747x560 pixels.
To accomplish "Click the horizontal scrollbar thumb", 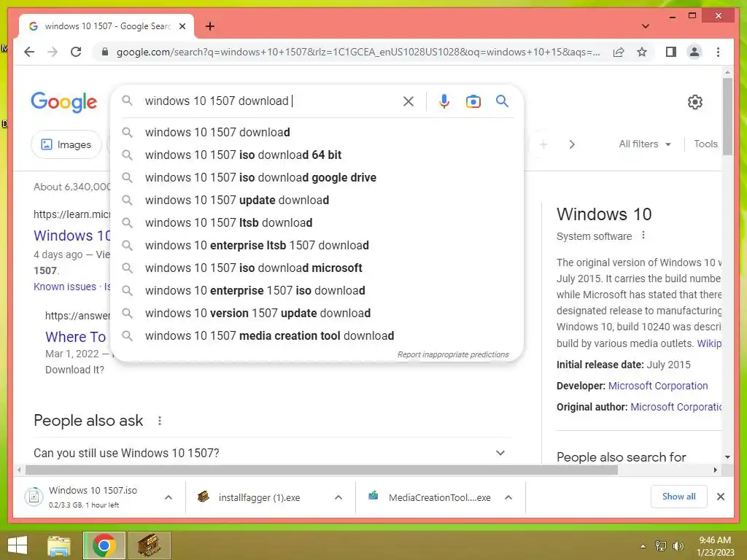I will (322, 470).
